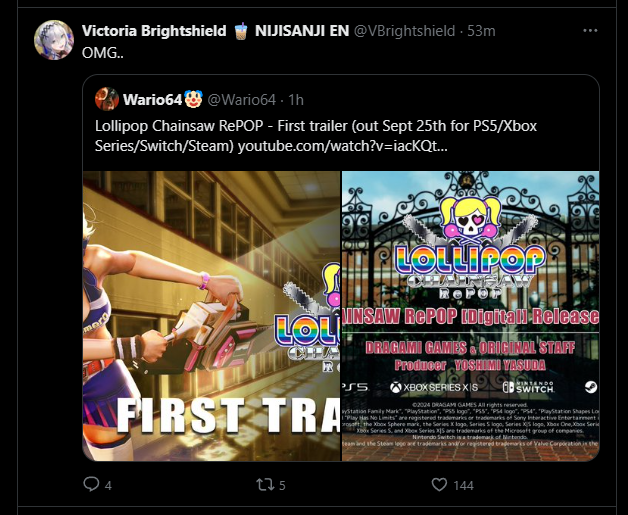Click the quoted tweet body text
Screen dimensions: 628x515
pos(316,136)
